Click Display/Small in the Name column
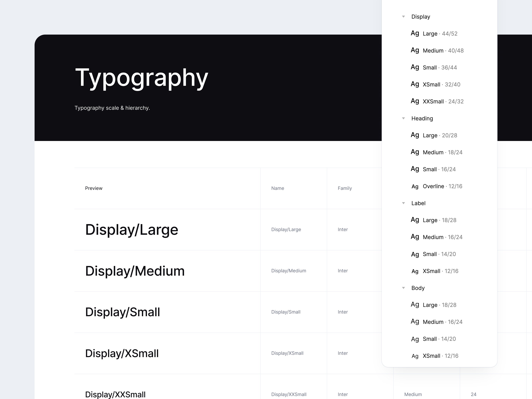 286,312
